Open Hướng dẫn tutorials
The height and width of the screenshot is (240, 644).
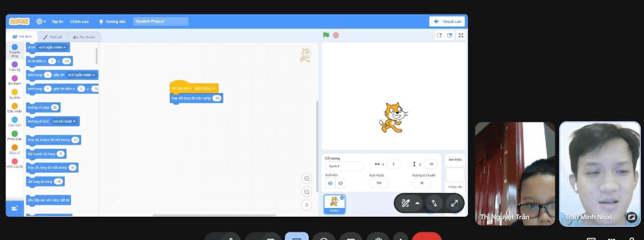[112, 21]
